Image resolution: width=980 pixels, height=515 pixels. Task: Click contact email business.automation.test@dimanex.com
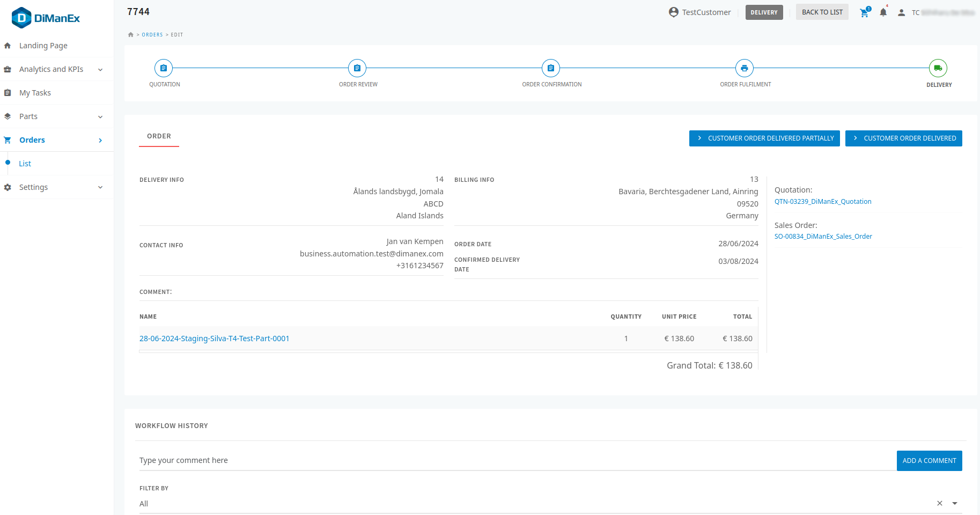[x=372, y=254]
